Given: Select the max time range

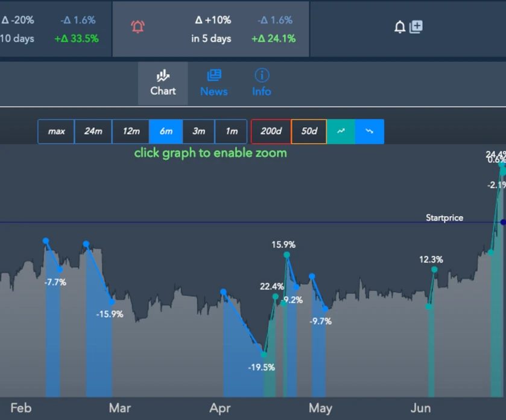Looking at the screenshot, I should coord(56,131).
